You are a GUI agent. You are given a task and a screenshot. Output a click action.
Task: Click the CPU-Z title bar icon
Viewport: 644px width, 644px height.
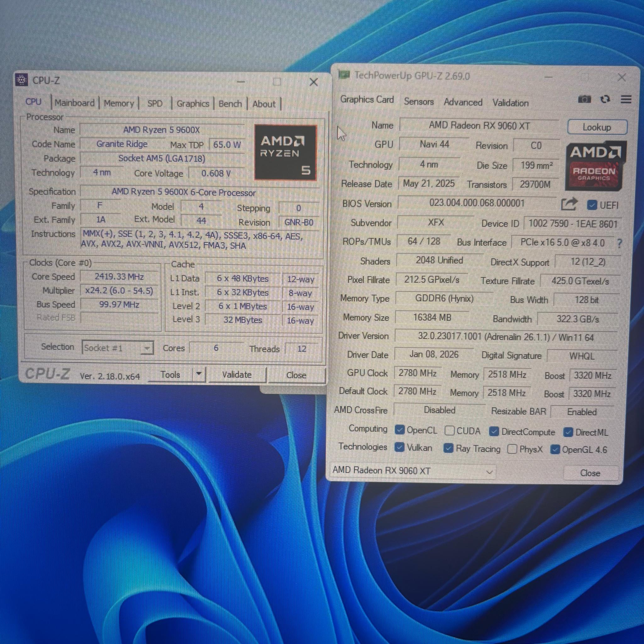tap(22, 80)
